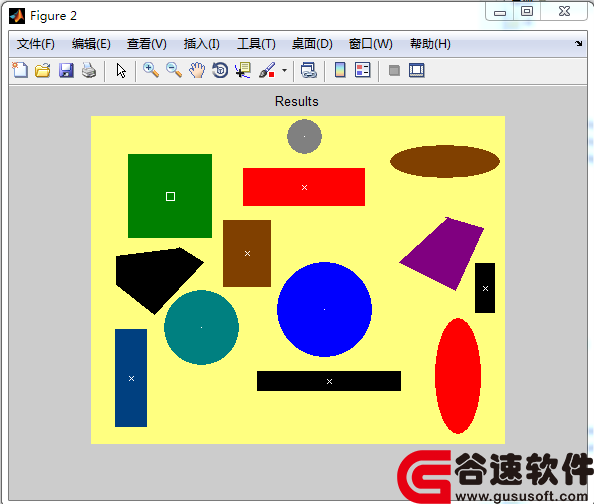Open a file with the folder icon
This screenshot has height=504, width=594.
coord(43,70)
